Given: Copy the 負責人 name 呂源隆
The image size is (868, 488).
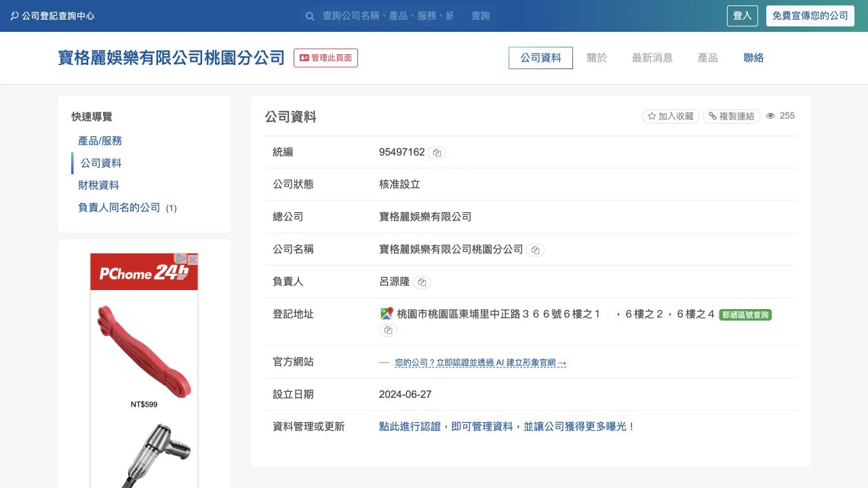Looking at the screenshot, I should 422,282.
